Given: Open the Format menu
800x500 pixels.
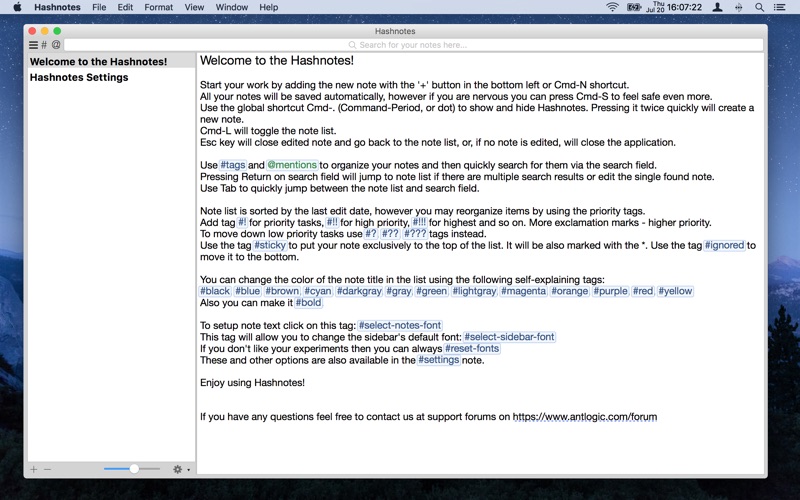Looking at the screenshot, I should [x=159, y=7].
